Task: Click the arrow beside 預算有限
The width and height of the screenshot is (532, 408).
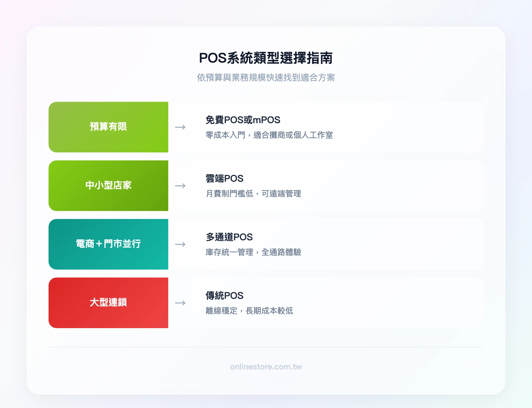Action: (180, 127)
